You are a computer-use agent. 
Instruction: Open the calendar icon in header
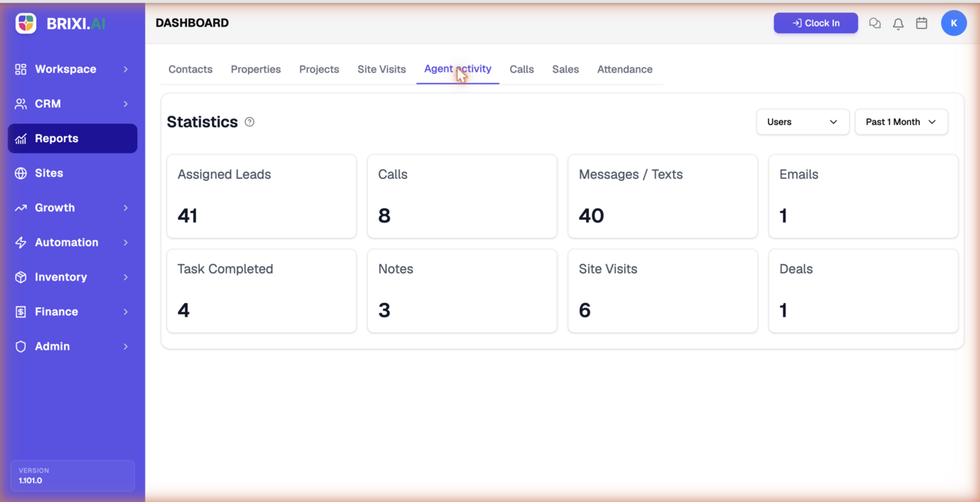(x=921, y=23)
